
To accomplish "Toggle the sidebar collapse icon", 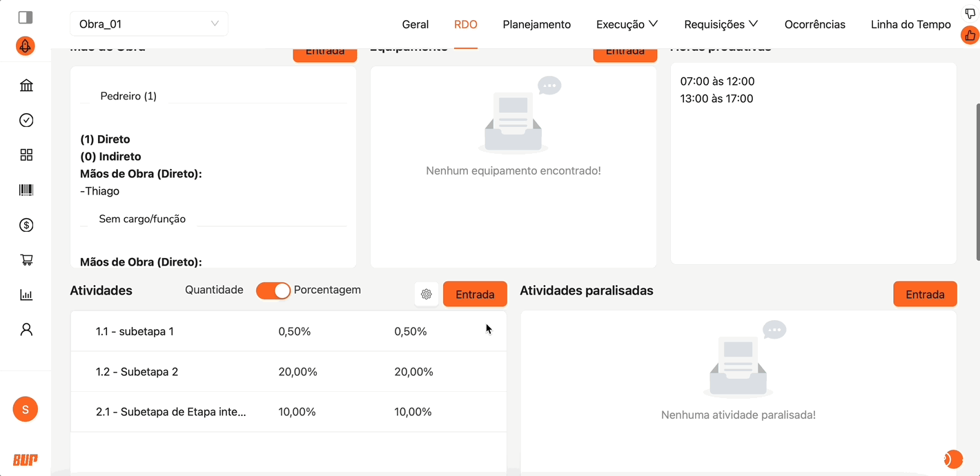I will tap(26, 17).
